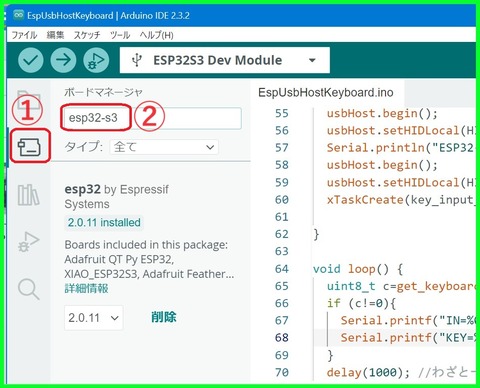Click Serial.printf("KEY= on line 68
Screen dimensions: 480x388
(x=408, y=338)
